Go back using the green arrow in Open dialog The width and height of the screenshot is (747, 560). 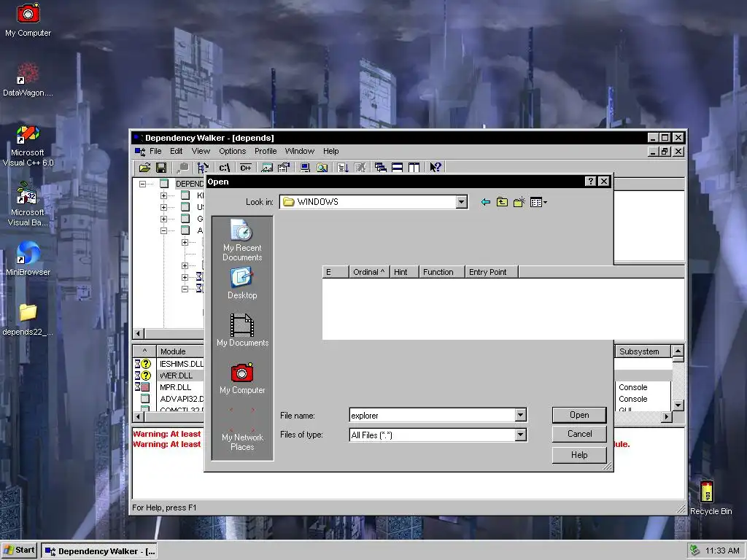(x=485, y=202)
